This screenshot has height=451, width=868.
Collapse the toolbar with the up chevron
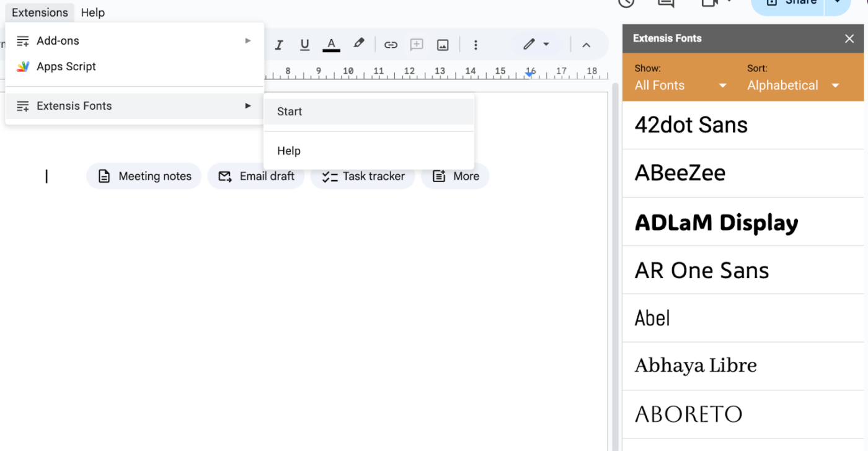click(x=586, y=45)
